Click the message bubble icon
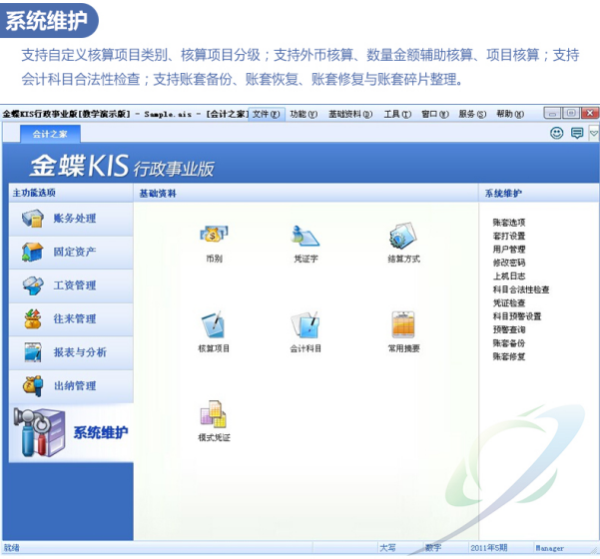This screenshot has width=600, height=559. pyautogui.click(x=577, y=133)
